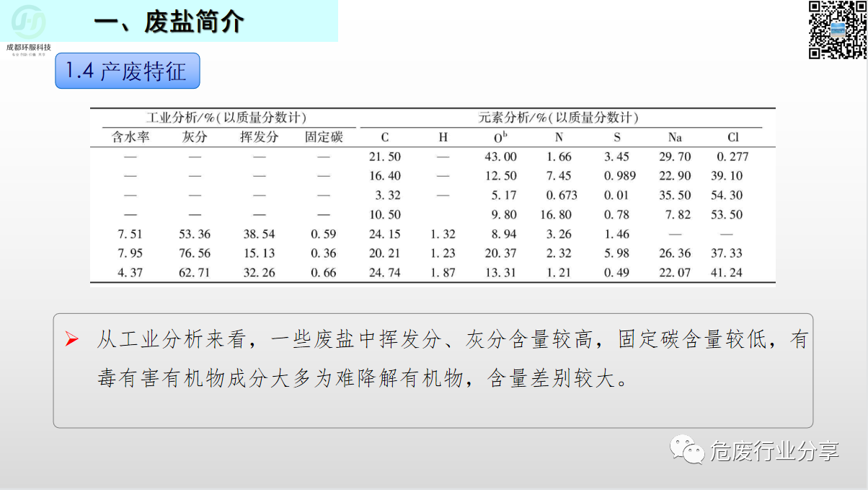This screenshot has height=490, width=868.
Task: Click the 1.4 产废特征 section label
Action: [x=127, y=71]
